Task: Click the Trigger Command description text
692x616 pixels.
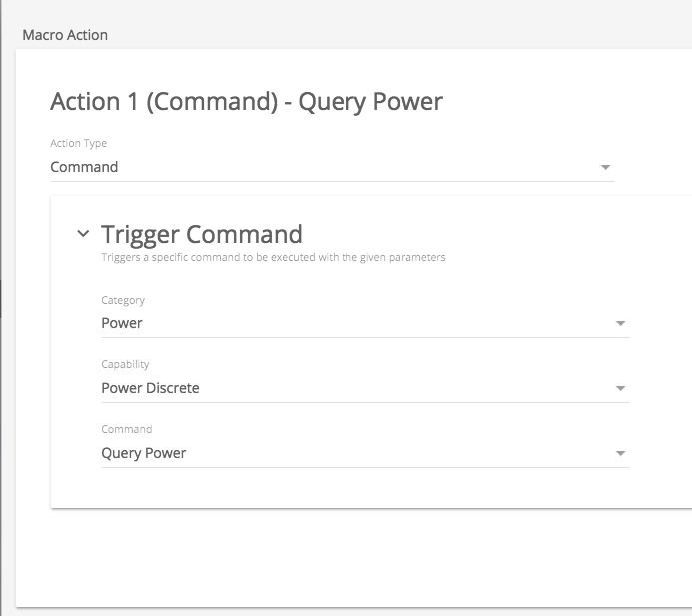Action: (273, 257)
